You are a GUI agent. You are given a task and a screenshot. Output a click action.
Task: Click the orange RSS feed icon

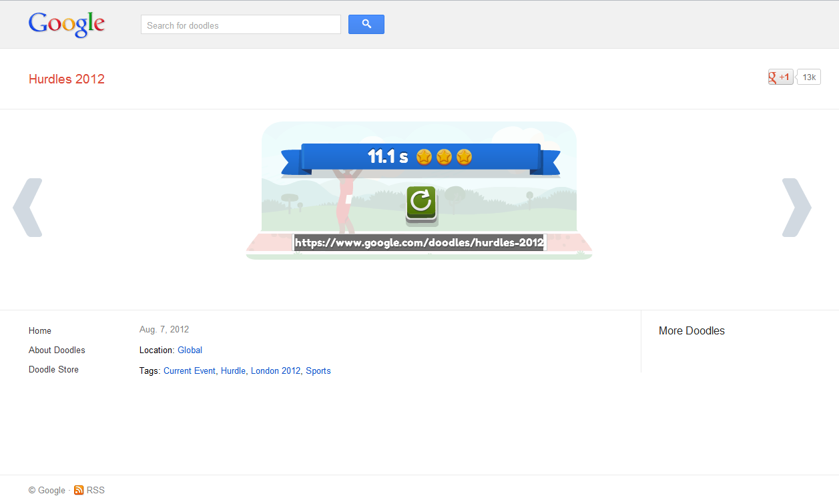click(79, 490)
